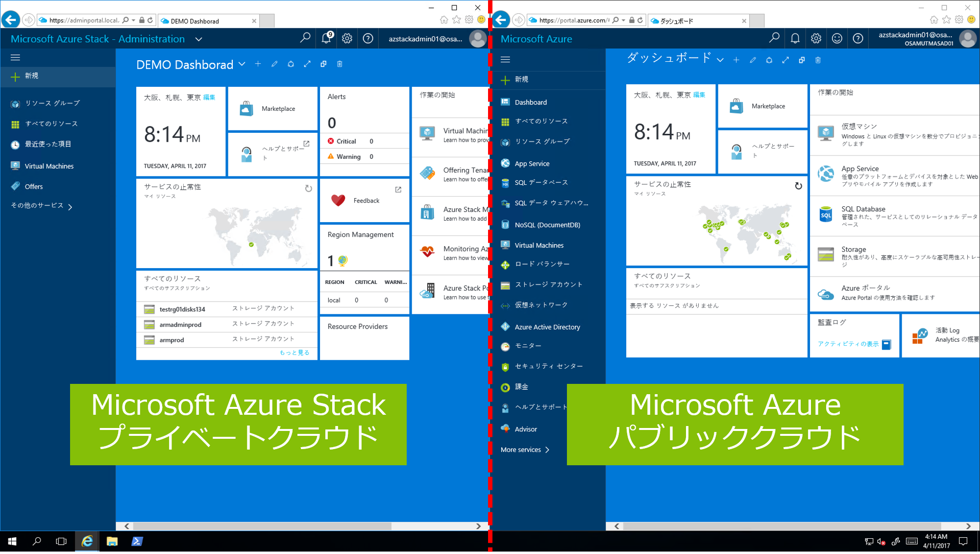
Task: Click 編集 link on Azure Stack clock tile
Action: [209, 97]
